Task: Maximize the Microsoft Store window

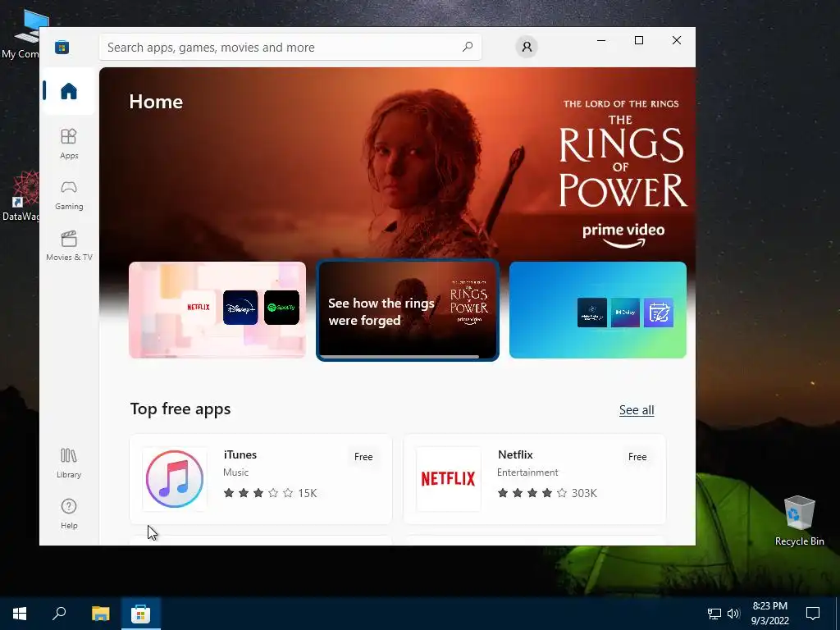Action: pyautogui.click(x=638, y=41)
